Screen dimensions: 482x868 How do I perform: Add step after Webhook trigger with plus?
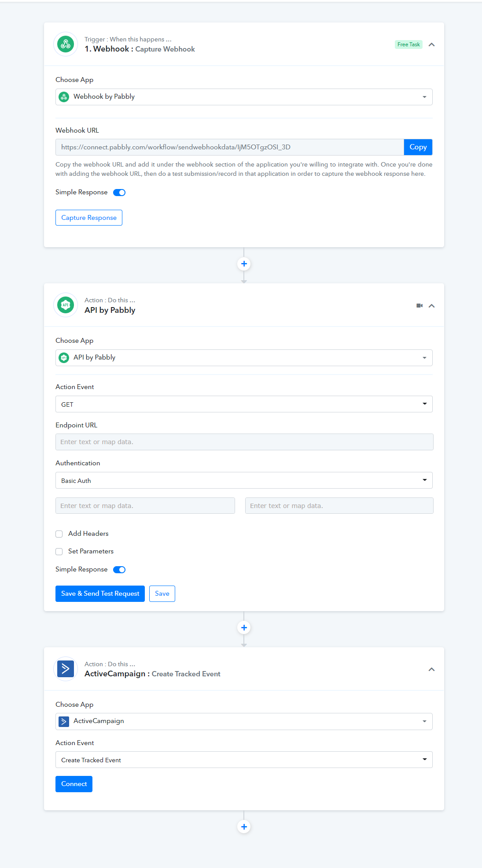pos(244,264)
